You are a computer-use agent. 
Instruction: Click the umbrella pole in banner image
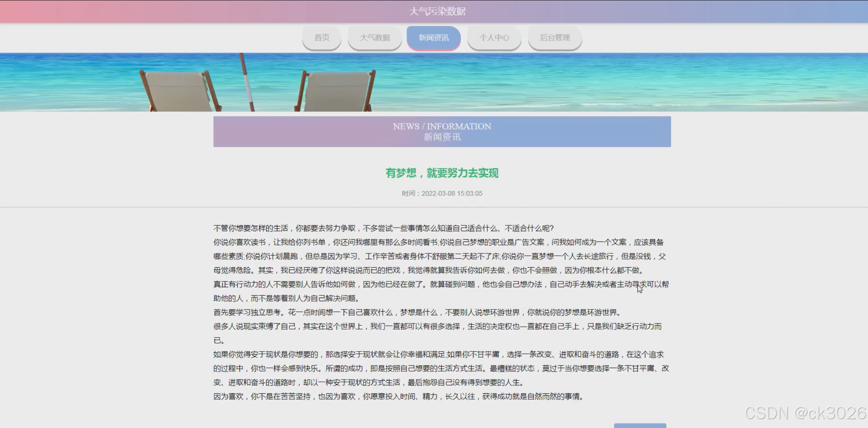(247, 83)
